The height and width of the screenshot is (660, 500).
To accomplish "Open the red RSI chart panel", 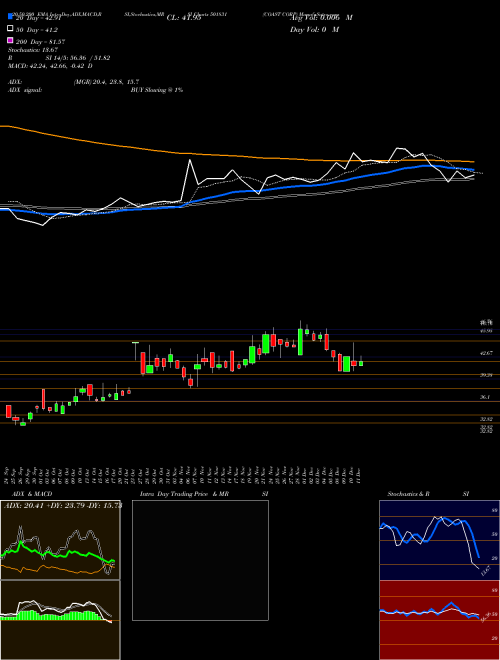I will (439, 620).
